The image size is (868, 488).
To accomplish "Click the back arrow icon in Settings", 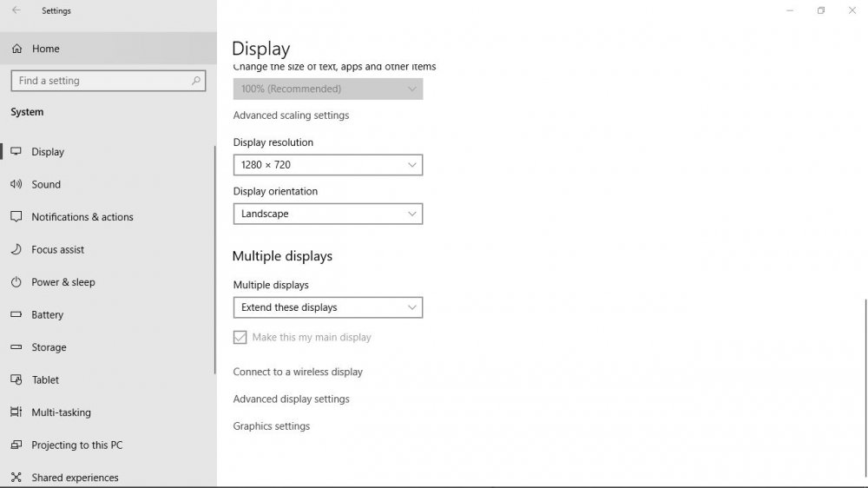I will pyautogui.click(x=16, y=11).
